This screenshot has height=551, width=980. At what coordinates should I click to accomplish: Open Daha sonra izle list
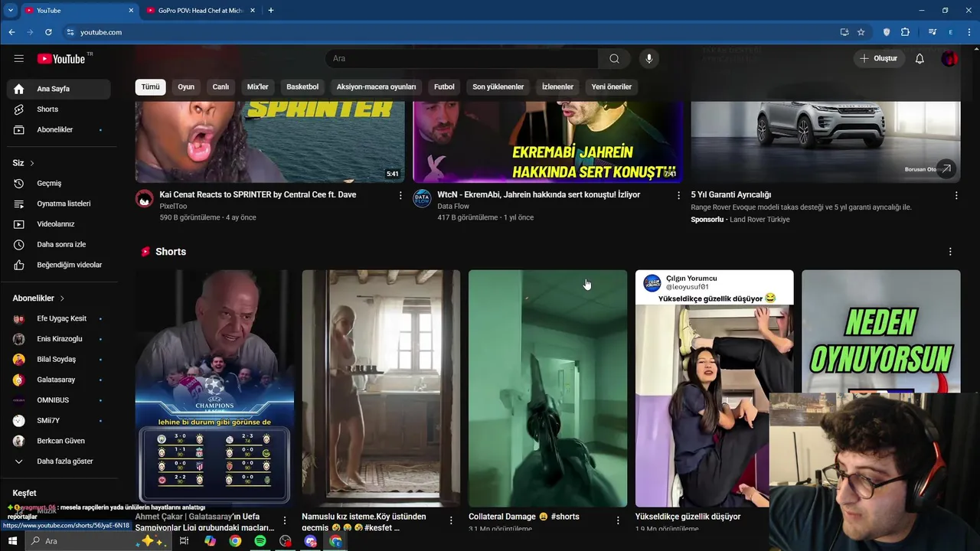pos(58,245)
